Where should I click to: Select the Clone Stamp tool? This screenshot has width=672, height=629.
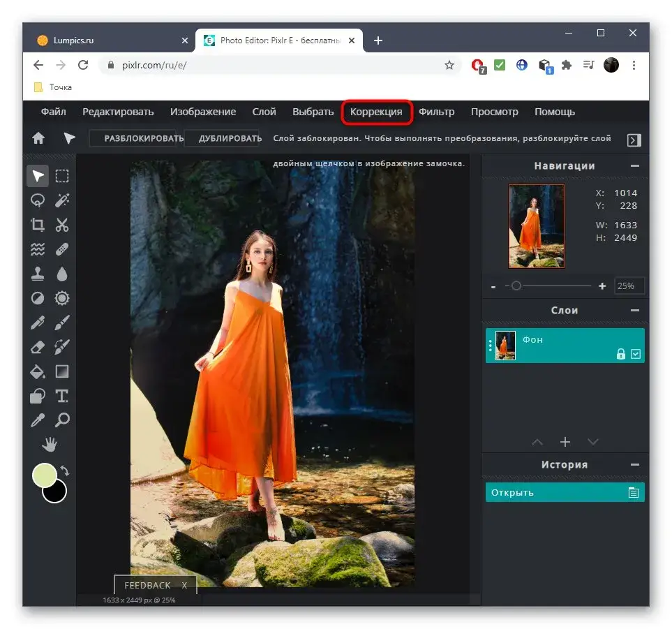coord(38,274)
